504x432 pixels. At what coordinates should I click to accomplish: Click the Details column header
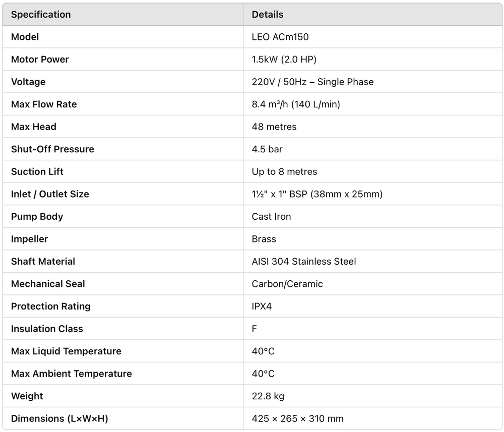click(268, 15)
